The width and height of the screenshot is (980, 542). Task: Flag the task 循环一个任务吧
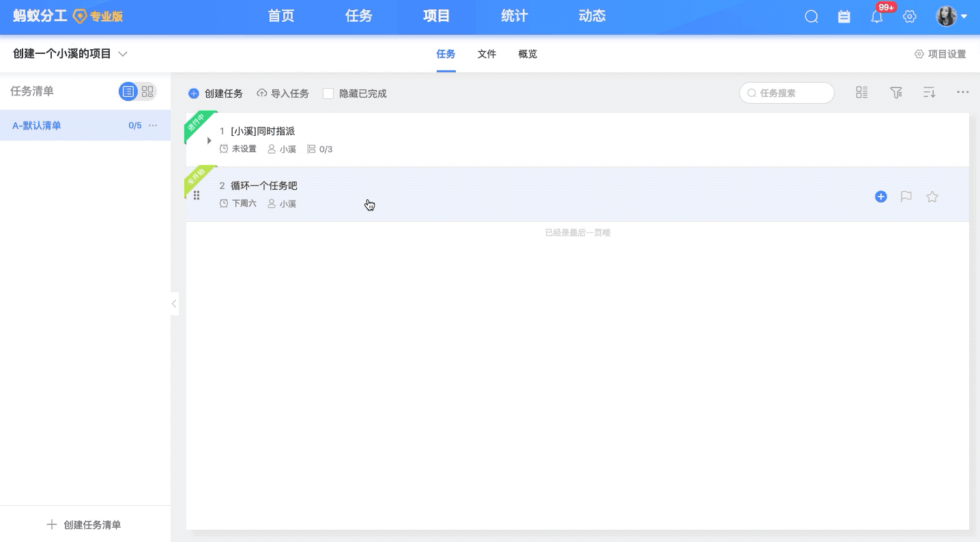coord(906,197)
